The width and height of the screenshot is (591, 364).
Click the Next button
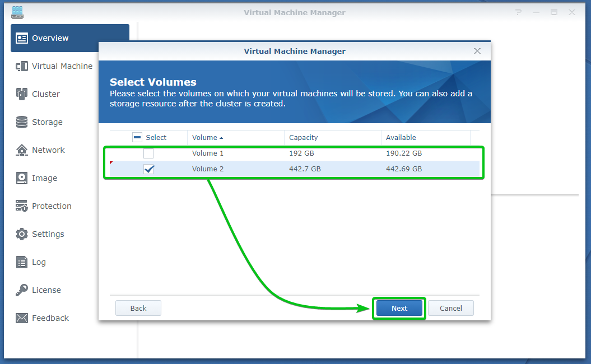click(x=399, y=308)
